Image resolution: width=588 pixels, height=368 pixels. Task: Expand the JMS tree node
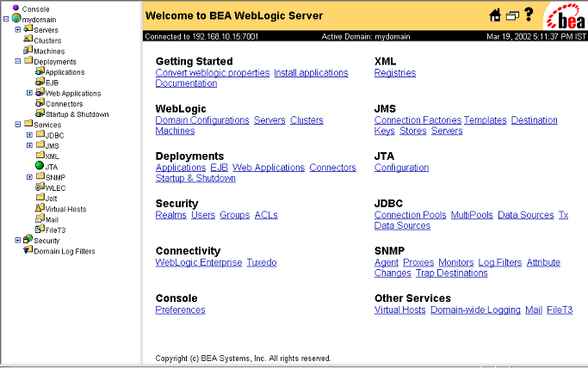coord(29,145)
